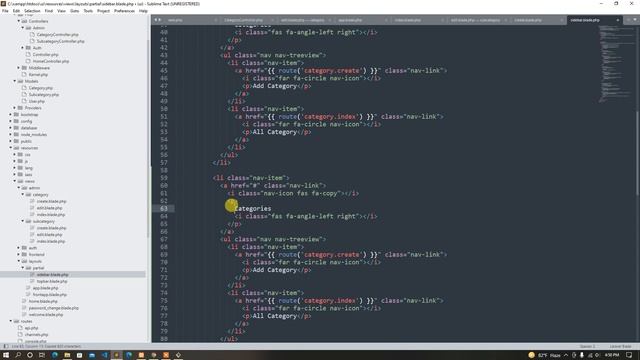Click 'All Category' text on line 76
This screenshot has height=360, width=640.
pos(274,316)
